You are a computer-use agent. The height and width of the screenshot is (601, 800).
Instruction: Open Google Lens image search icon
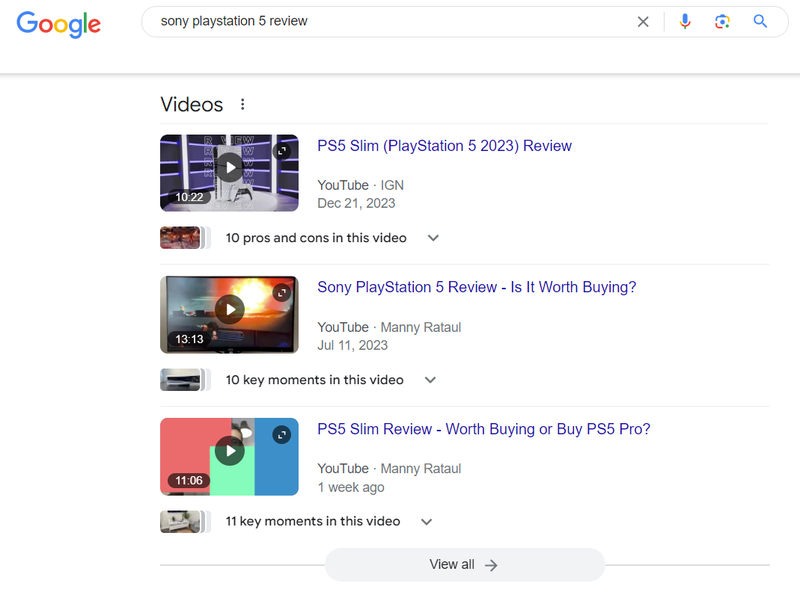tap(722, 21)
